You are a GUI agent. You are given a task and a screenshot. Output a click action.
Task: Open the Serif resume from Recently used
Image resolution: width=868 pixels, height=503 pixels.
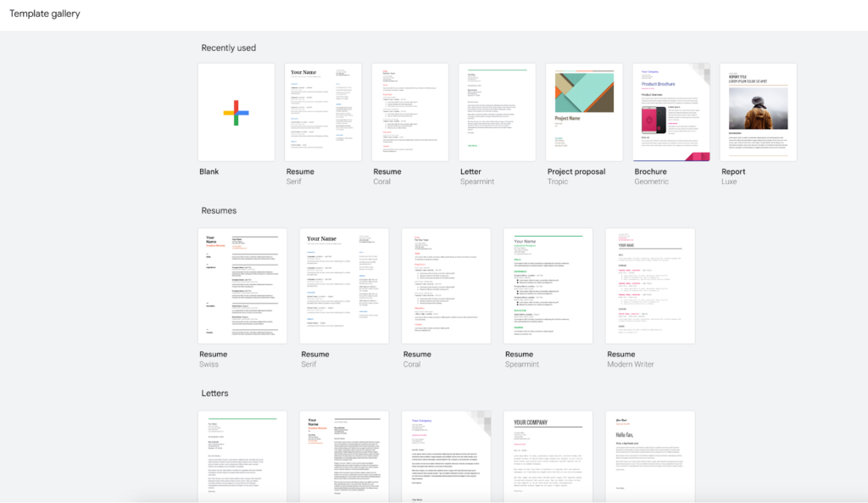click(x=323, y=111)
